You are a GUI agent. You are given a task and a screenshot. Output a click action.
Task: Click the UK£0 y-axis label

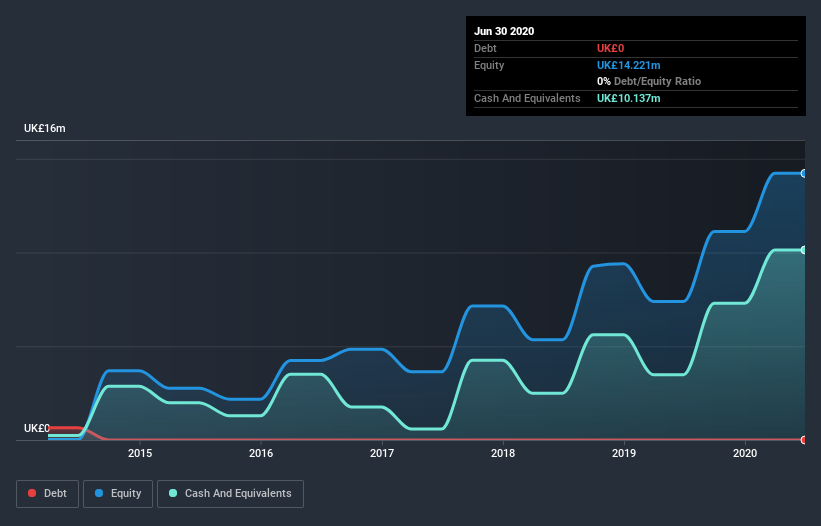click(x=37, y=428)
